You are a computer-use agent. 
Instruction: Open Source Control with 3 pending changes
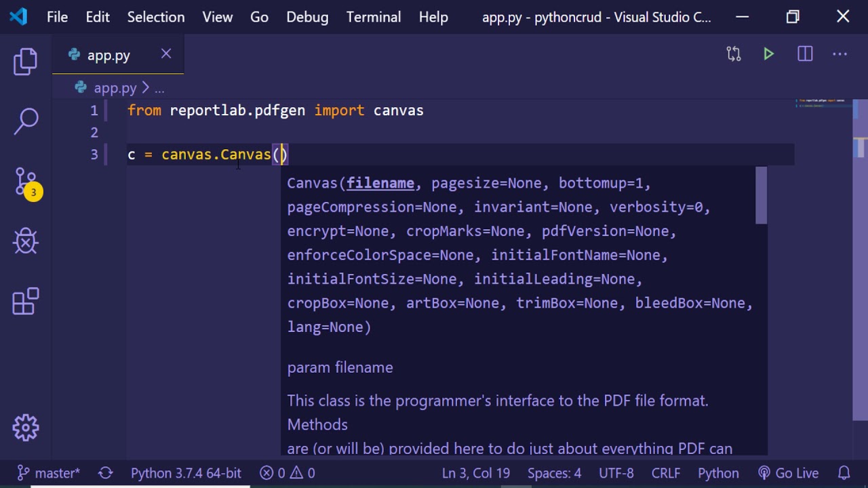pyautogui.click(x=26, y=182)
